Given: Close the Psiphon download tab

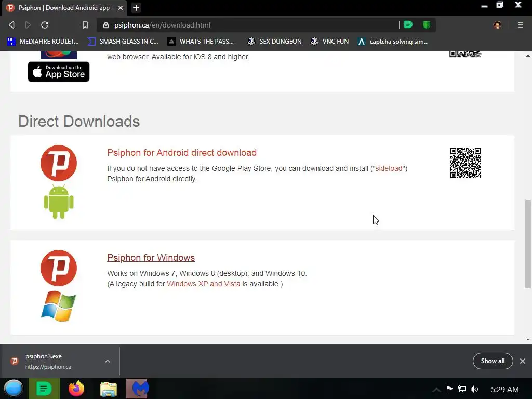Looking at the screenshot, I should tap(121, 7).
